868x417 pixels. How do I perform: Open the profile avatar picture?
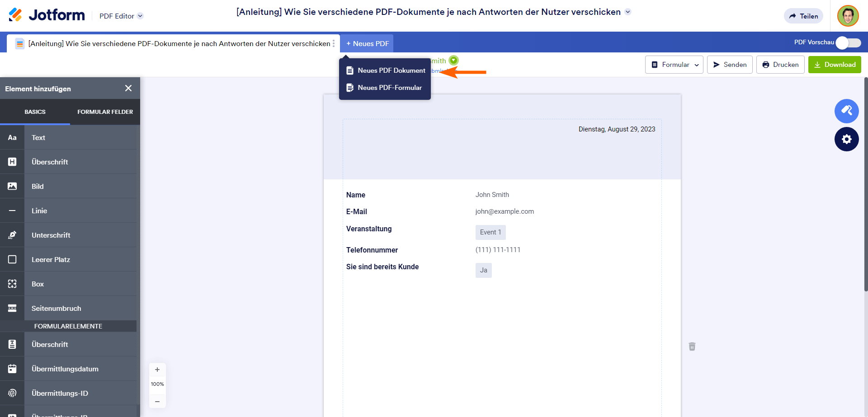coord(848,15)
